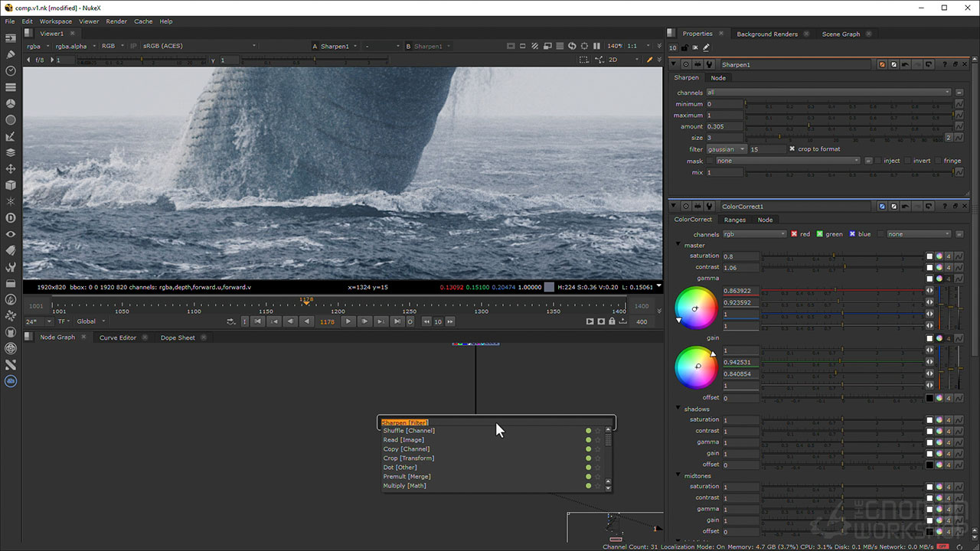Click the wrench icon on ColorCorrect1 panel
This screenshot has width=980, height=551.
click(709, 207)
